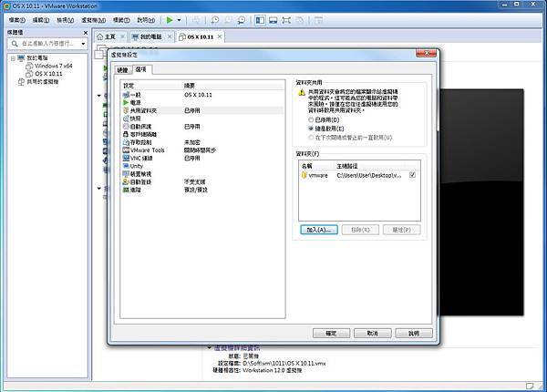Click the take snapshot clock icon in toolbar
This screenshot has width=547, height=392.
(x=215, y=20)
